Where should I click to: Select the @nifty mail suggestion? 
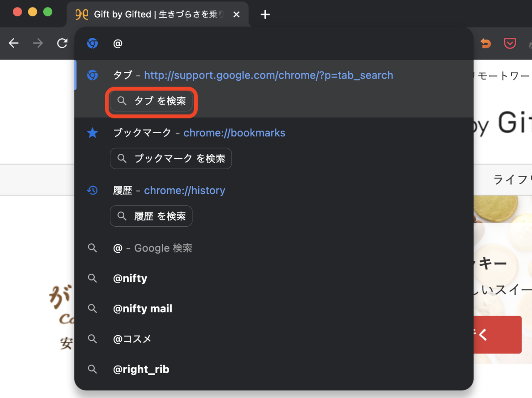[x=143, y=309]
